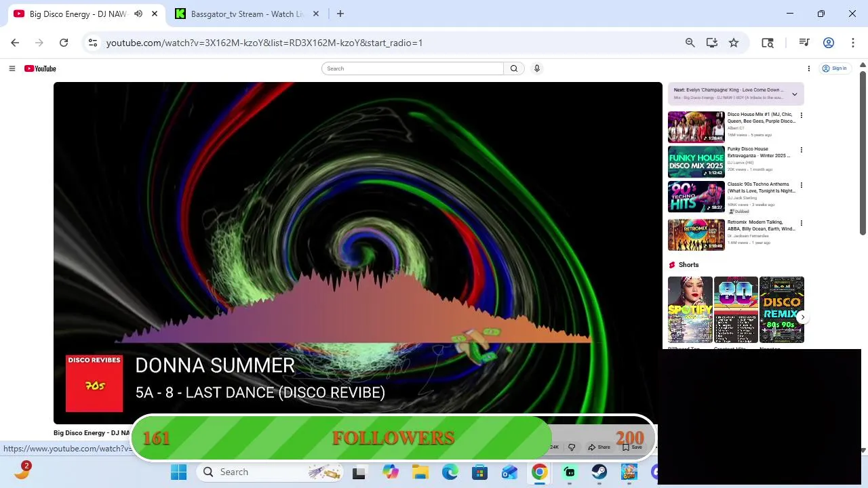
Task: Open the Chrome side panel search icon
Action: tap(768, 43)
